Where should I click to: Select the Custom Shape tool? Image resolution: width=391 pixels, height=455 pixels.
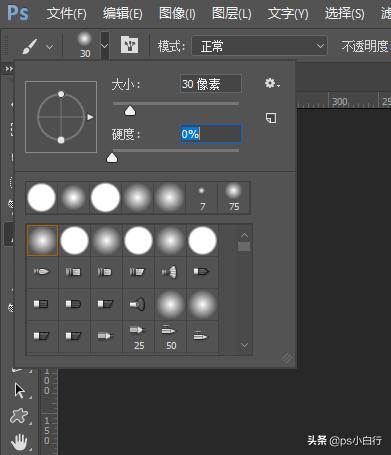point(19,416)
